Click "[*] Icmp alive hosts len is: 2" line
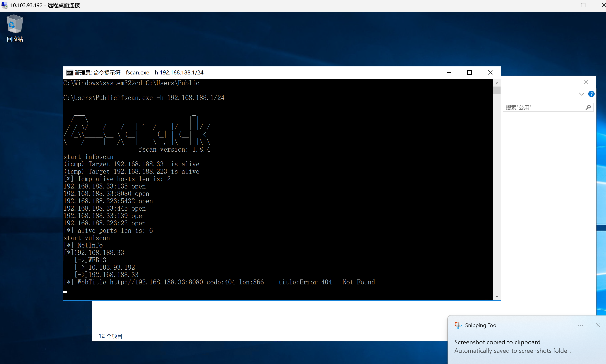This screenshot has width=606, height=364. [117, 179]
